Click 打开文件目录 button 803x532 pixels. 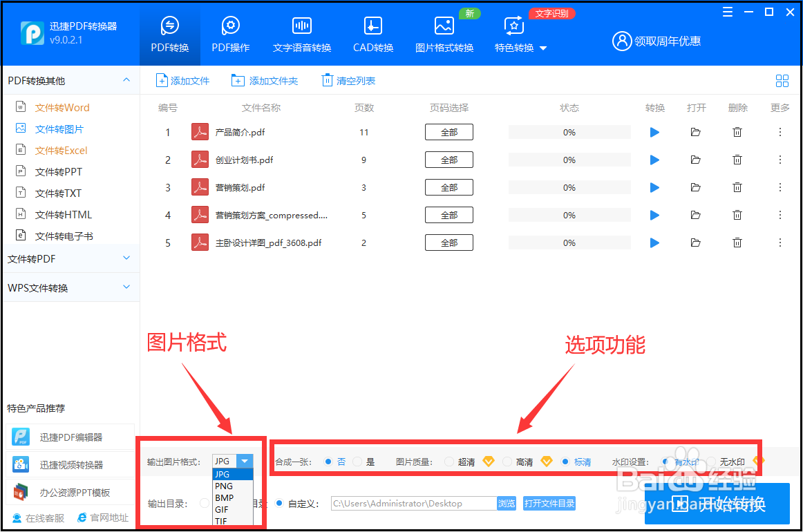[549, 503]
